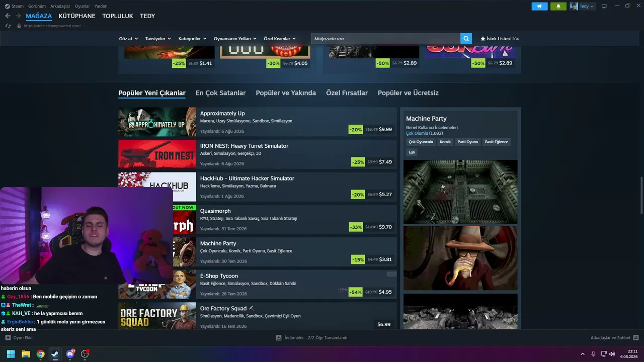644x362 pixels.
Task: Open Discord from the taskbar
Action: tap(70, 354)
